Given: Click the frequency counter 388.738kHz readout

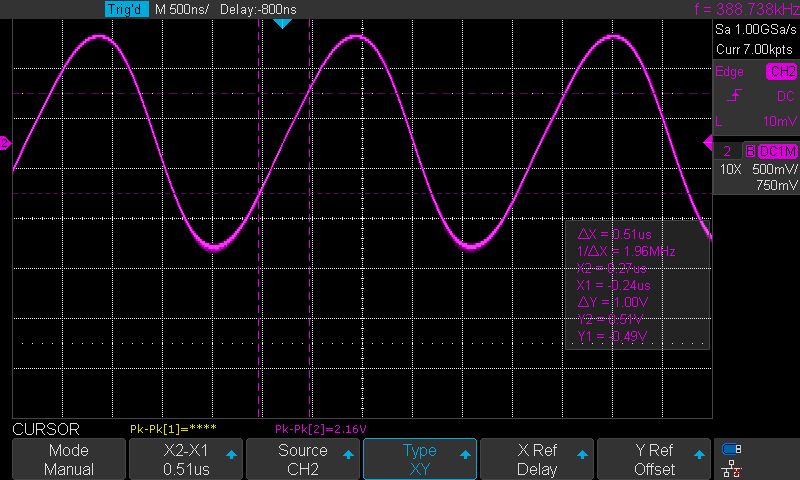Looking at the screenshot, I should pos(747,9).
